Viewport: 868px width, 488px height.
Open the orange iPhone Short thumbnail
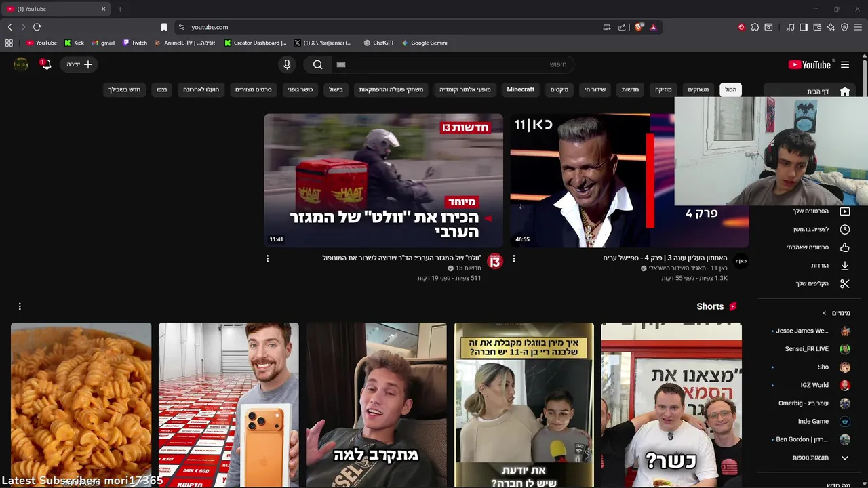point(229,405)
